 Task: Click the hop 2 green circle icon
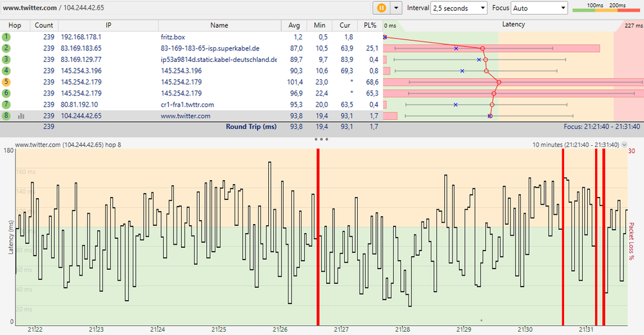6,48
